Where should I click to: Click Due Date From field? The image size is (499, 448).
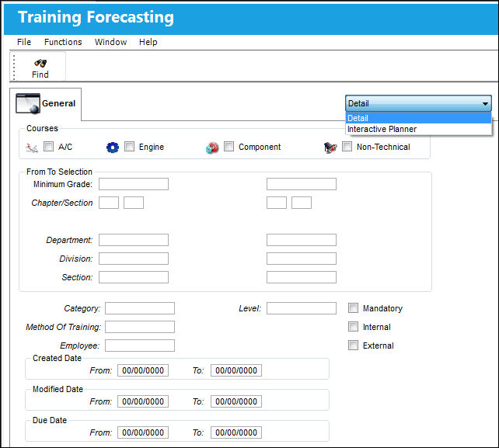coord(143,432)
